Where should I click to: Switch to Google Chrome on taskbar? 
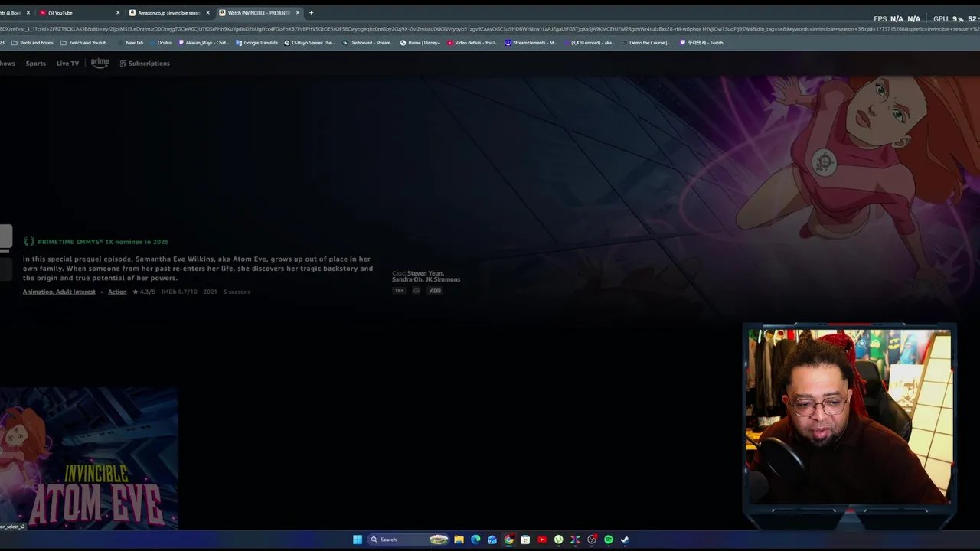click(x=508, y=540)
